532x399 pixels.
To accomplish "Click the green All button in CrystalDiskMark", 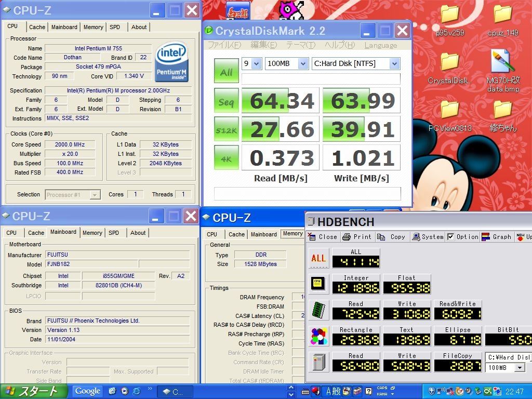I will (226, 71).
